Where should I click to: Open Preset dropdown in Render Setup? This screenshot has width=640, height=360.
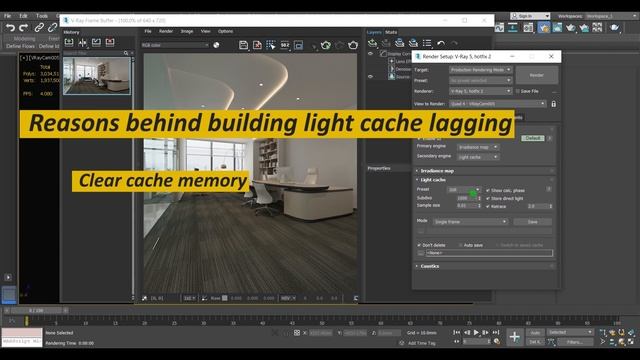tap(480, 80)
